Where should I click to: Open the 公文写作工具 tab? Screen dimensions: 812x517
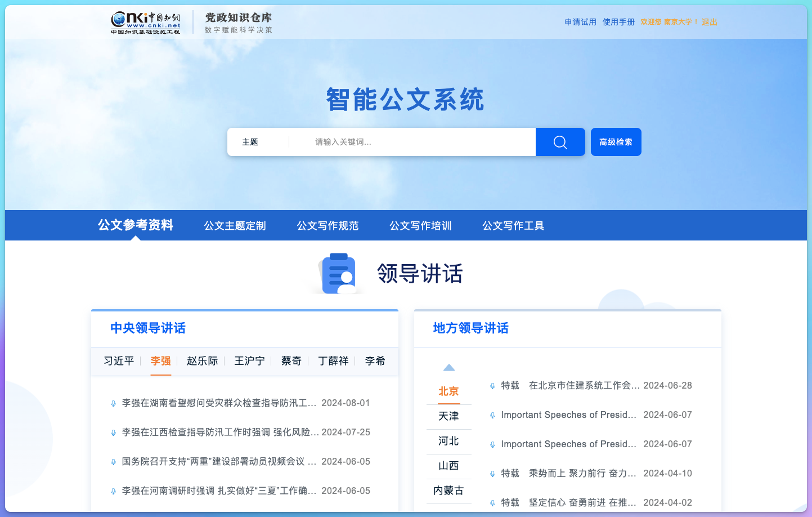tap(513, 225)
